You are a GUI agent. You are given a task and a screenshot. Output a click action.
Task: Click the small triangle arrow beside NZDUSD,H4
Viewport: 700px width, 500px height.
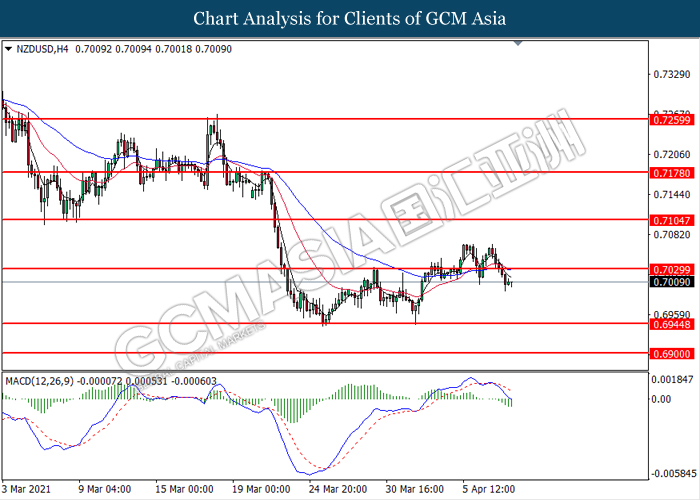pyautogui.click(x=9, y=47)
